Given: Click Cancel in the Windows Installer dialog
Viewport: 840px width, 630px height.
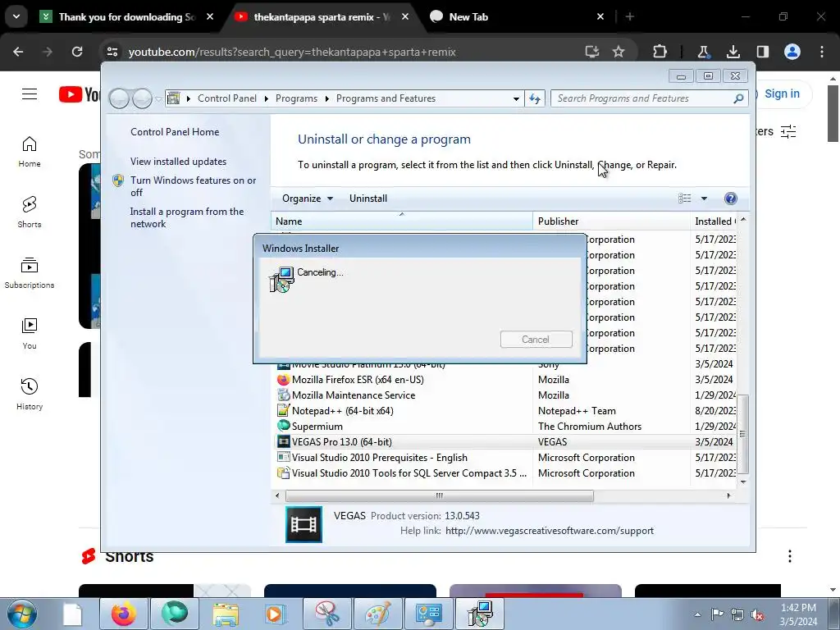Looking at the screenshot, I should tap(536, 339).
